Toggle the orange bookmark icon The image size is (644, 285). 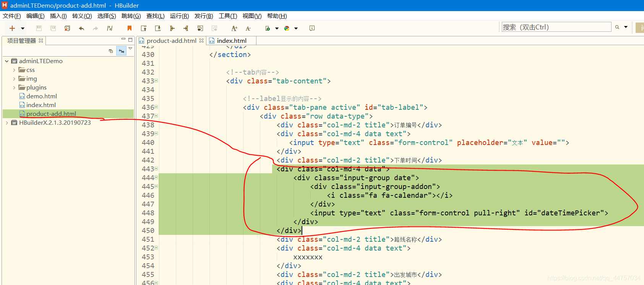coord(130,28)
